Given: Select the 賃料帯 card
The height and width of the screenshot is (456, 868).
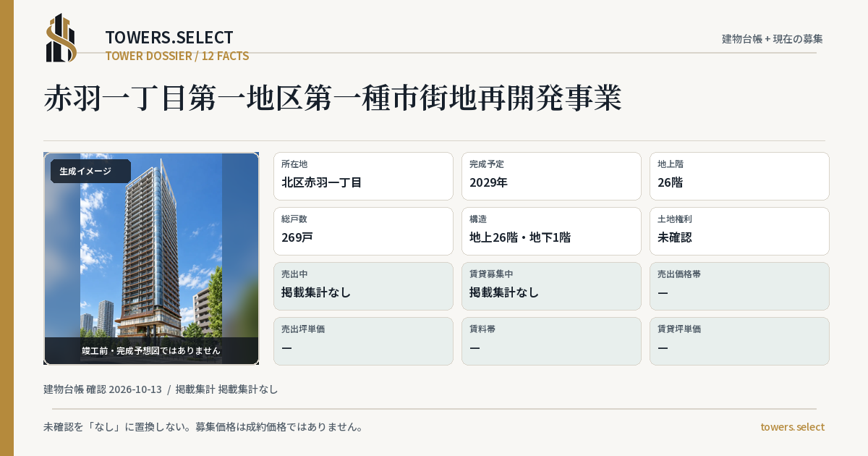Looking at the screenshot, I should click(551, 341).
